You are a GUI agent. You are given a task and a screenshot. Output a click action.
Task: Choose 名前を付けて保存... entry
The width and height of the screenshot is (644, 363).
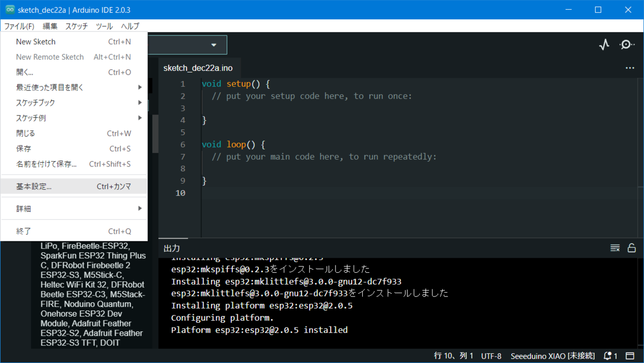click(x=74, y=164)
